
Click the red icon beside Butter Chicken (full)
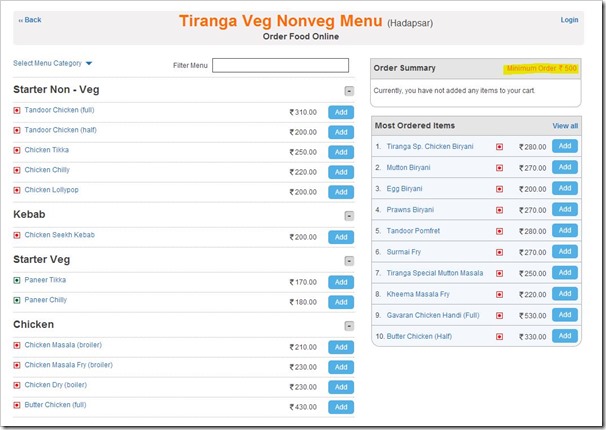point(17,406)
